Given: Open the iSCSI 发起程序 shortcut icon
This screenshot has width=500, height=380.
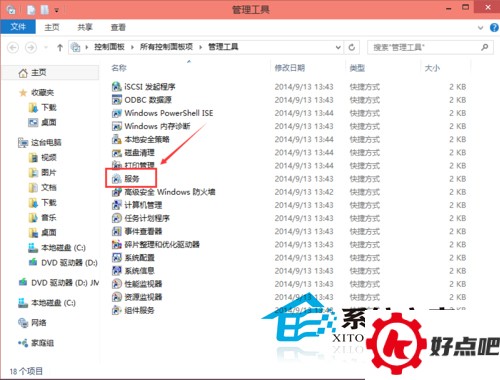Looking at the screenshot, I should click(x=116, y=87).
